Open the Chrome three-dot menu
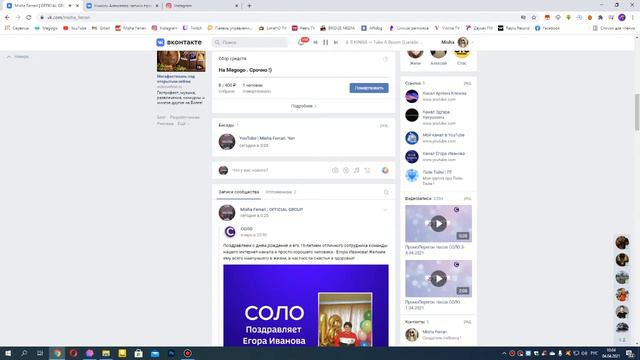The height and width of the screenshot is (360, 640). (x=633, y=18)
